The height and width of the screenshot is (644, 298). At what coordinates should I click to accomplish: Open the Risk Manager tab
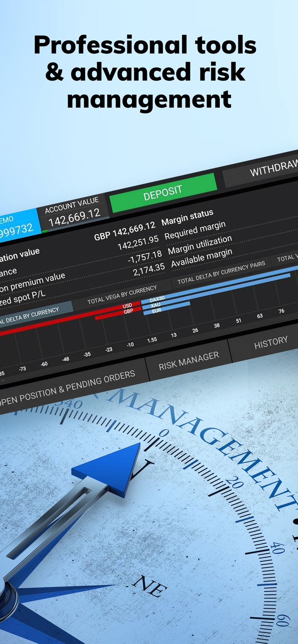point(189,360)
